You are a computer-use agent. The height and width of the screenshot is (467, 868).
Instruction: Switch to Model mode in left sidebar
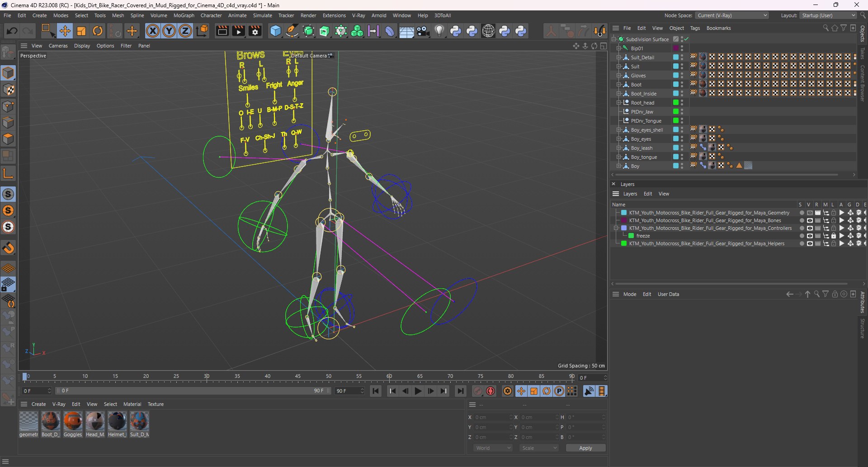point(8,73)
